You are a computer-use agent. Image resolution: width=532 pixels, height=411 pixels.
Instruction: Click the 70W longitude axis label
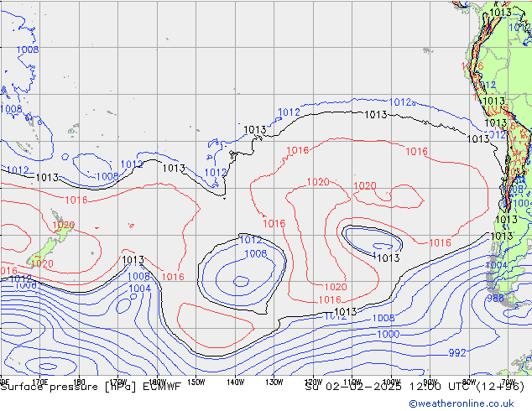[x=508, y=382]
